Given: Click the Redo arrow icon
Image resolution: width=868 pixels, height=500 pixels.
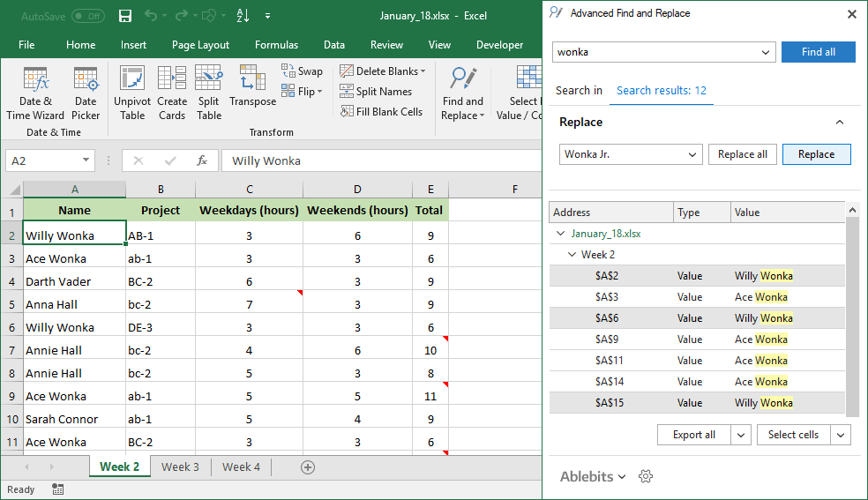Looking at the screenshot, I should (x=181, y=16).
